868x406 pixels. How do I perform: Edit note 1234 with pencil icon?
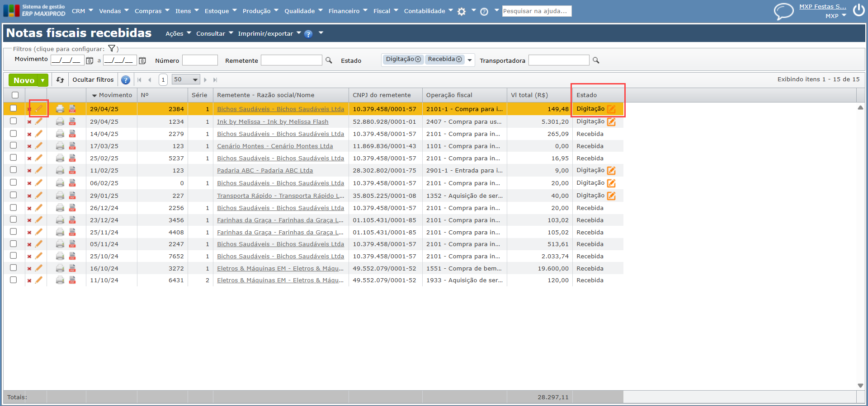point(39,121)
